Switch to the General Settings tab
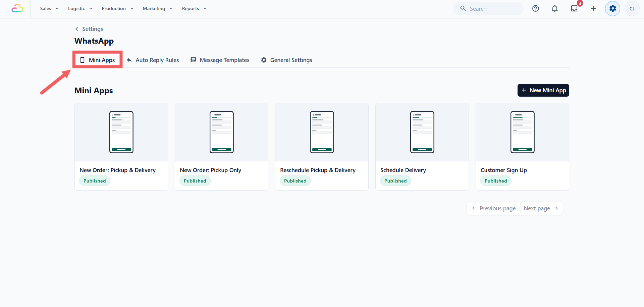The height and width of the screenshot is (307, 644). tap(287, 60)
